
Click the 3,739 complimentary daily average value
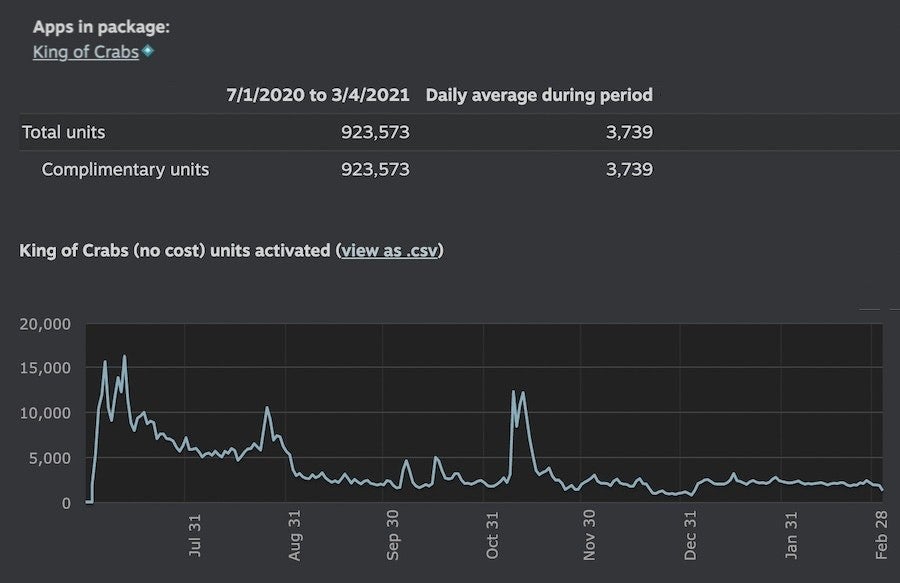(x=630, y=169)
